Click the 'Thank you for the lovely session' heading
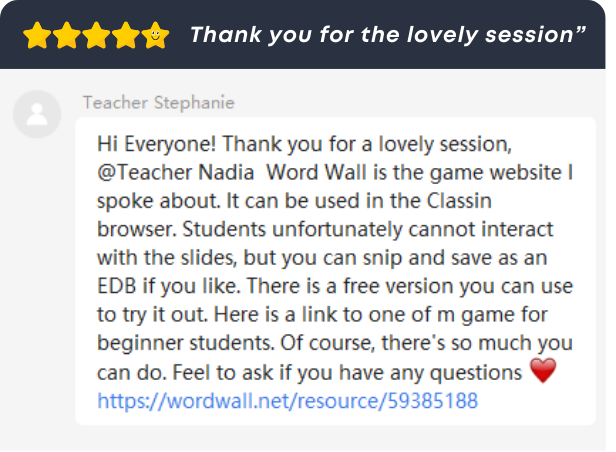The image size is (616, 452). (382, 35)
